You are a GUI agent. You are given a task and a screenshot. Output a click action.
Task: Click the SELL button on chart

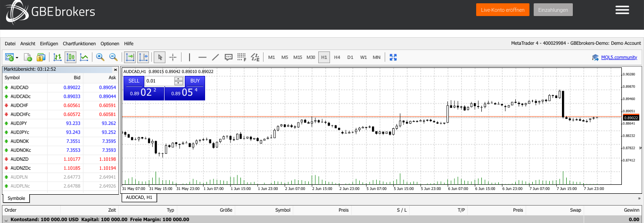click(x=134, y=81)
